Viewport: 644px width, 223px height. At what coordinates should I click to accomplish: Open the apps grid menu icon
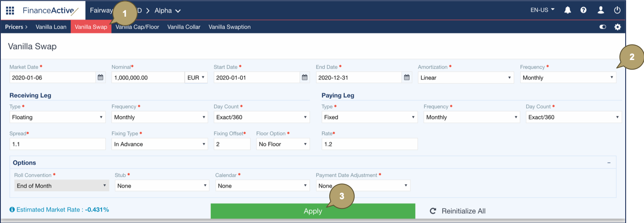tap(10, 10)
